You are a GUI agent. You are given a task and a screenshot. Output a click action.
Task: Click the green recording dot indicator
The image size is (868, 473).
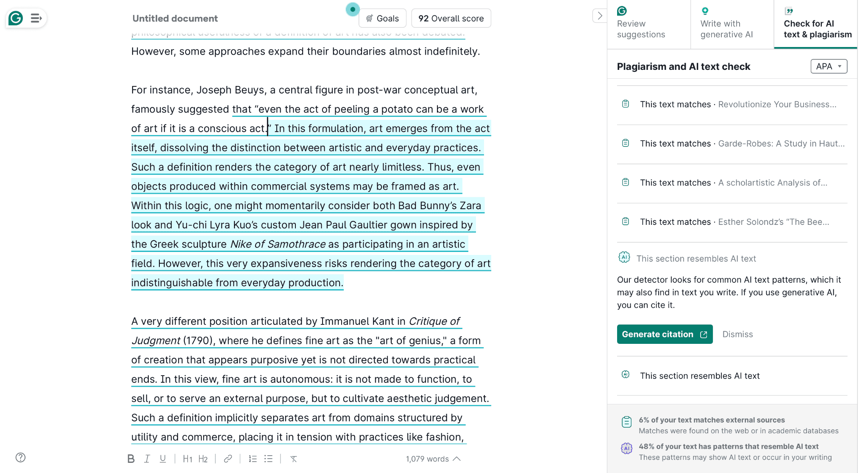click(x=353, y=9)
